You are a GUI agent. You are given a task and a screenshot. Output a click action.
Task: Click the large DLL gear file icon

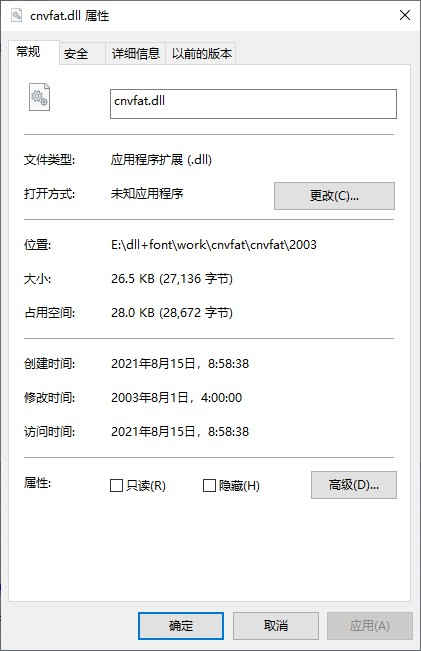click(x=39, y=97)
